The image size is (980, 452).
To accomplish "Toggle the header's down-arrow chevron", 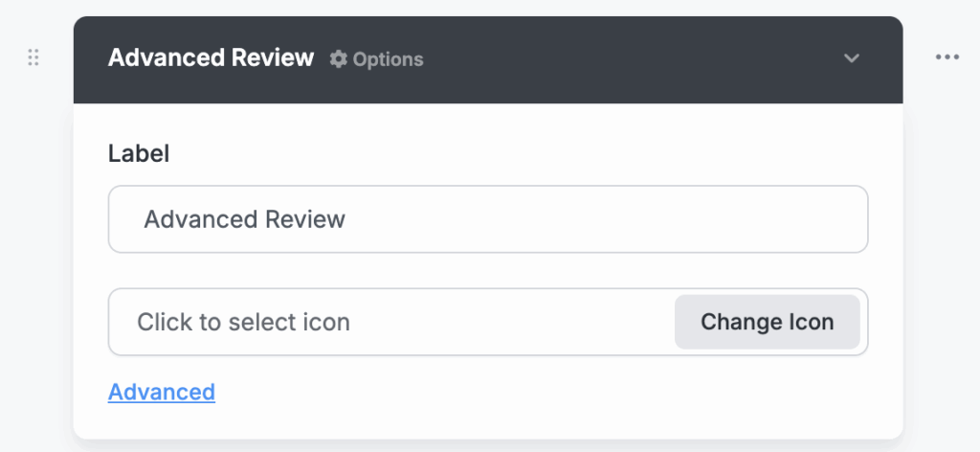I will (x=851, y=59).
